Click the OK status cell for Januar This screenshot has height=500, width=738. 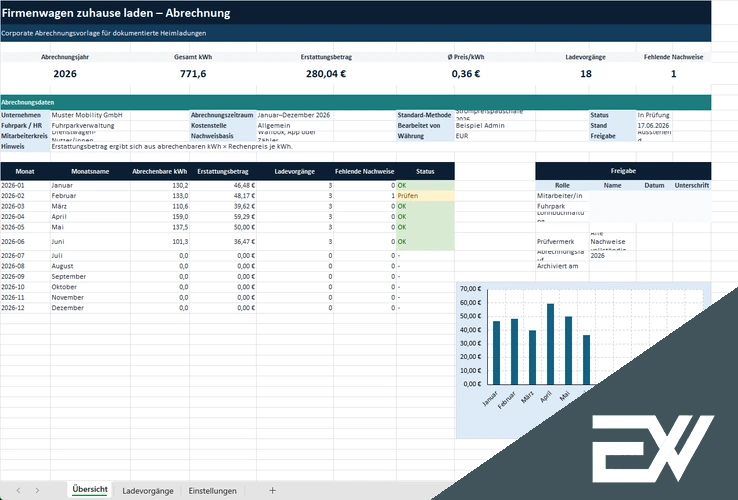point(425,185)
